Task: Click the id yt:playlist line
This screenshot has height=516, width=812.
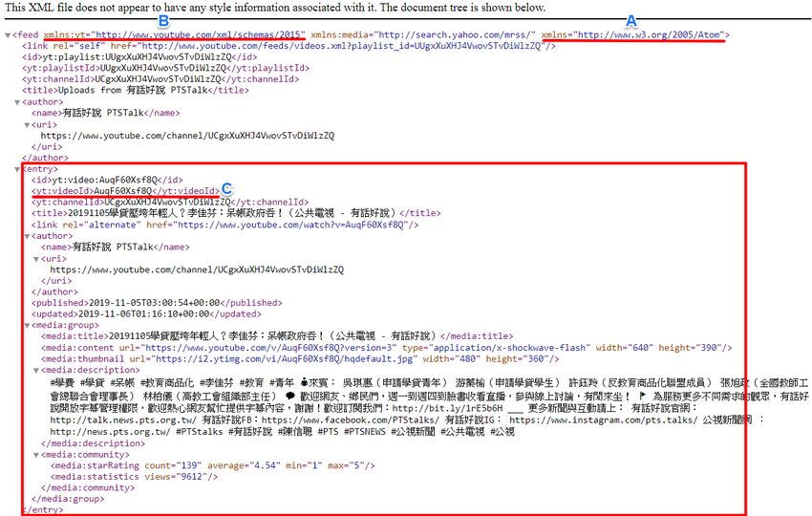Action: click(x=139, y=57)
